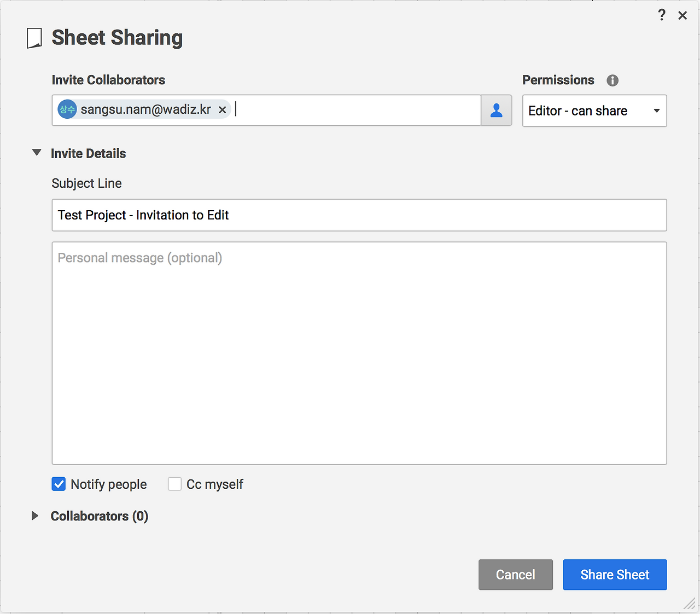
Task: Click the Sheet Sharing dialog title
Action: (117, 38)
